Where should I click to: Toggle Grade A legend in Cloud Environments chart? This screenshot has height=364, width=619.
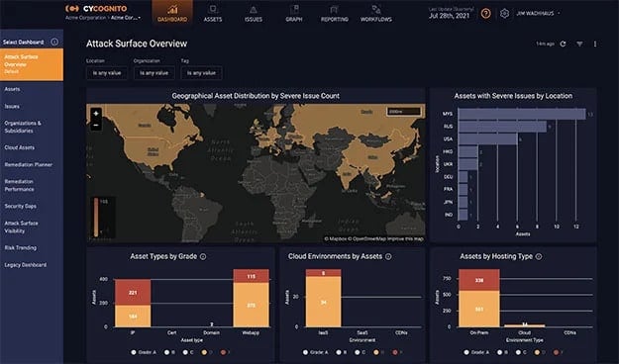315,352
